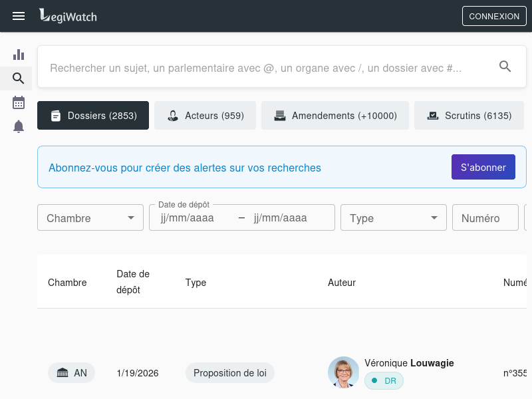Open the notifications bell in the sidebar
This screenshot has width=532, height=399.
point(19,126)
